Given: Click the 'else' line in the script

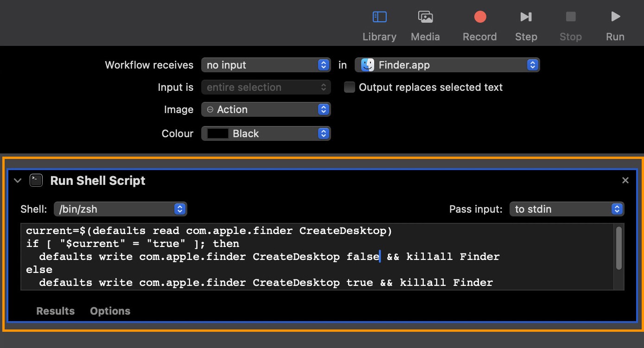Looking at the screenshot, I should pos(39,269).
